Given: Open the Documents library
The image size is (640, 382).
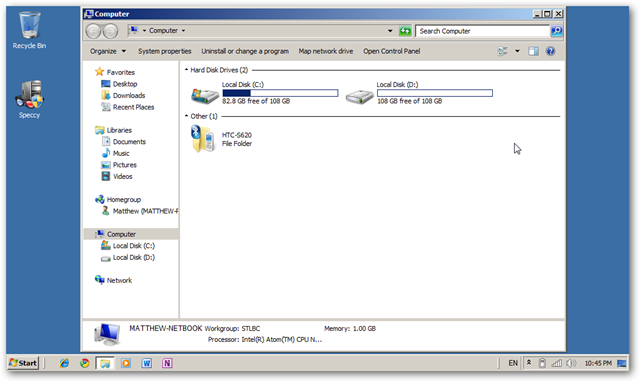Looking at the screenshot, I should point(129,142).
